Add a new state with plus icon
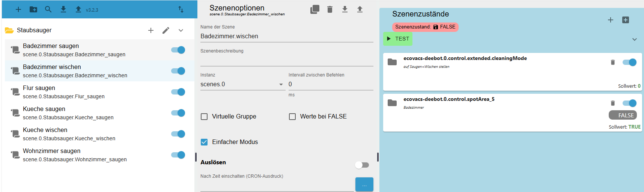 coord(611,20)
